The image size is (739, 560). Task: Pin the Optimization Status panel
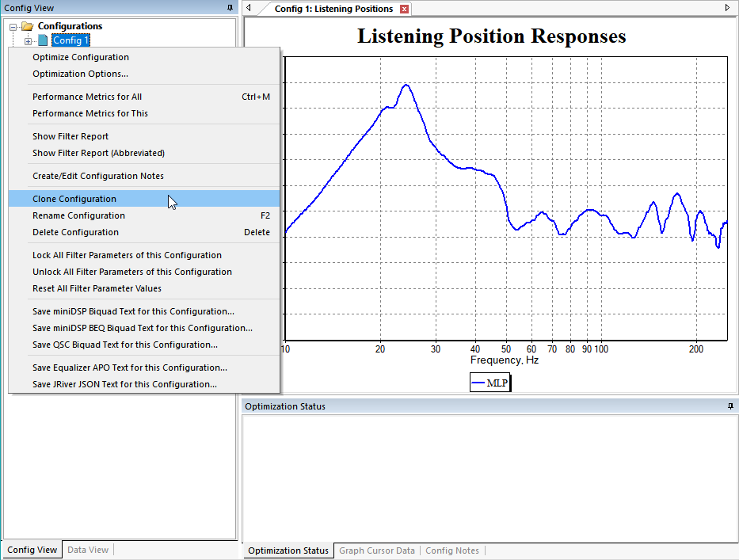pyautogui.click(x=730, y=406)
